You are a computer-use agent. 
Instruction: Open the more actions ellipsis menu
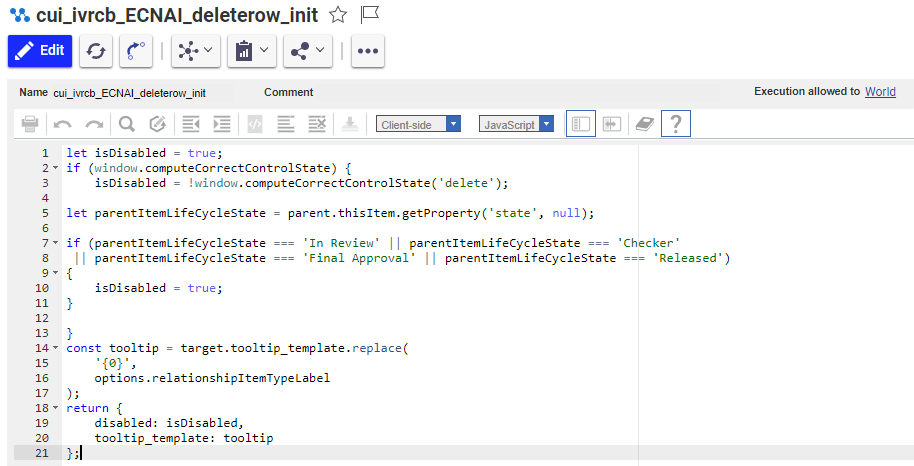click(x=368, y=51)
